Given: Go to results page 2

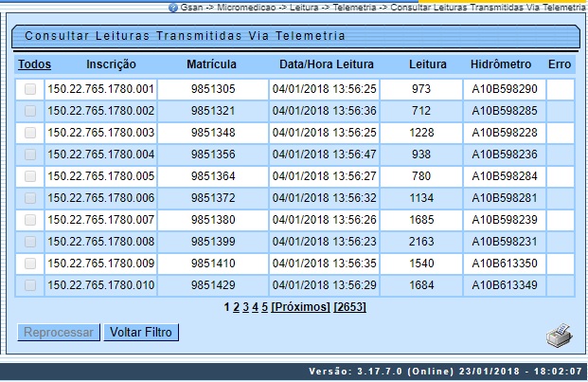Looking at the screenshot, I should (236, 307).
